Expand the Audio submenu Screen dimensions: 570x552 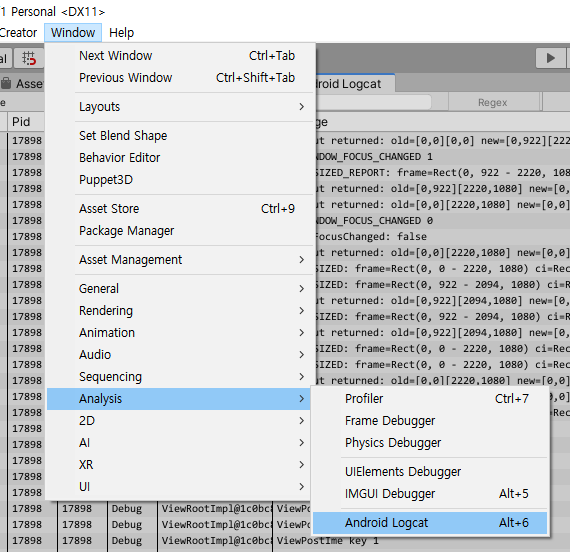pyautogui.click(x=180, y=355)
